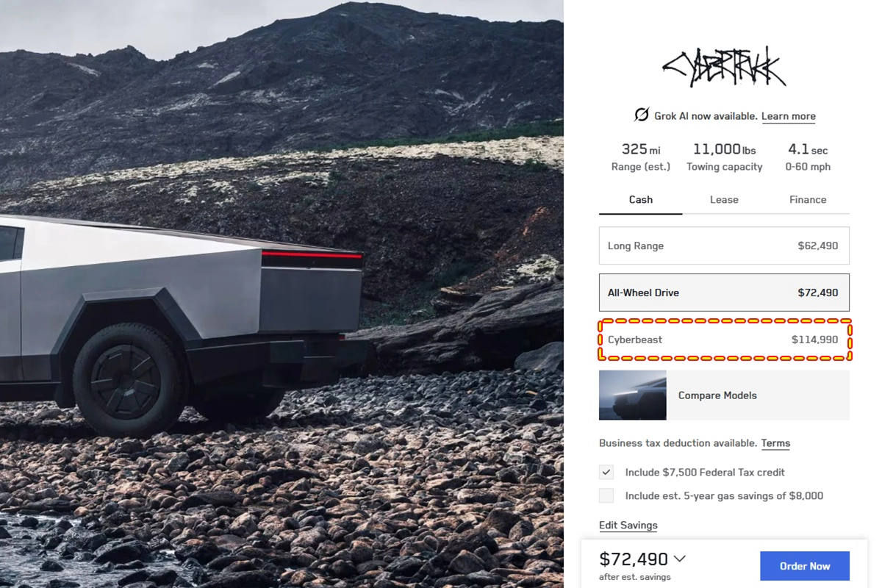Image resolution: width=882 pixels, height=588 pixels.
Task: Click the Compare Models button label
Action: [x=717, y=395]
